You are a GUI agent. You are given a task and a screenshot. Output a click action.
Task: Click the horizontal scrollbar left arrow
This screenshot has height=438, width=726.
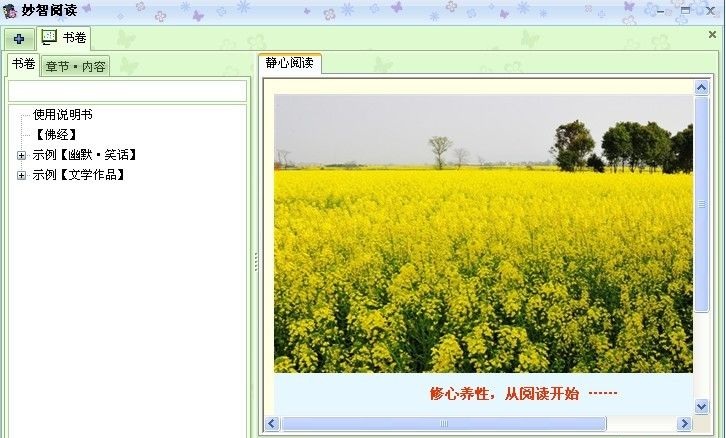pyautogui.click(x=272, y=423)
